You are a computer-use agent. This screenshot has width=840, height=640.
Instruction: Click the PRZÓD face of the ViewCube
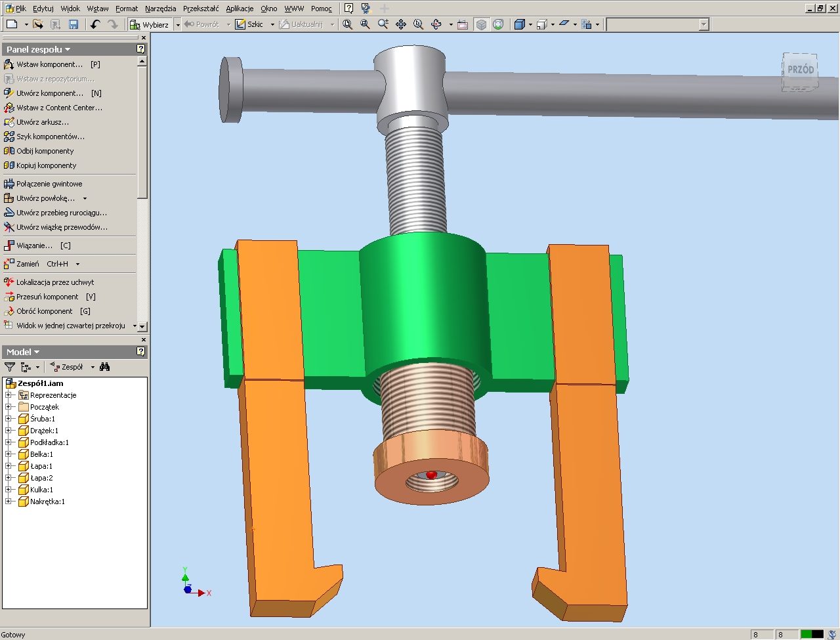800,70
